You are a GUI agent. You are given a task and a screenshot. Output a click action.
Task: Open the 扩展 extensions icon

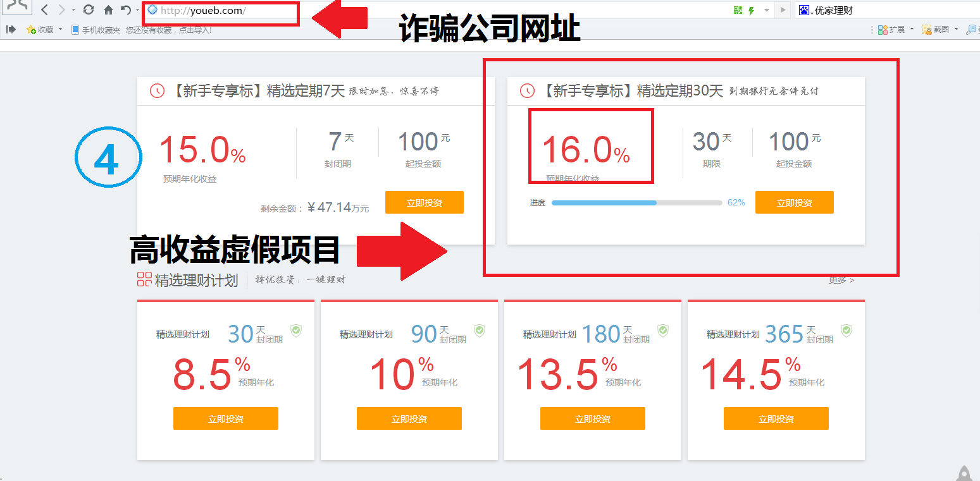891,29
